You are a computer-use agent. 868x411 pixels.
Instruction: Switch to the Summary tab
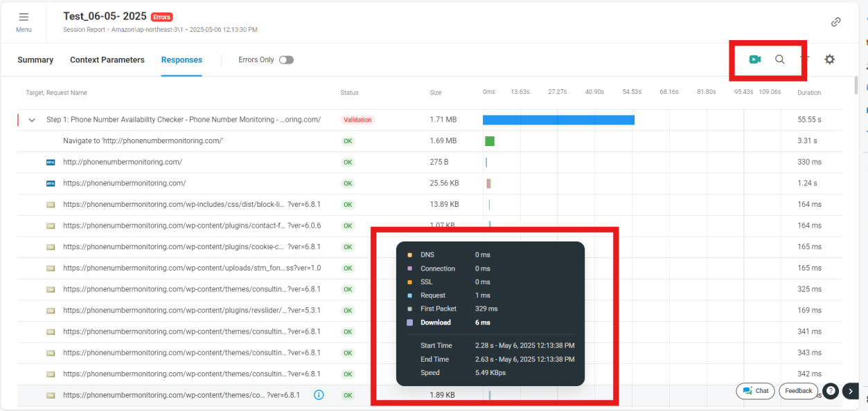click(35, 60)
